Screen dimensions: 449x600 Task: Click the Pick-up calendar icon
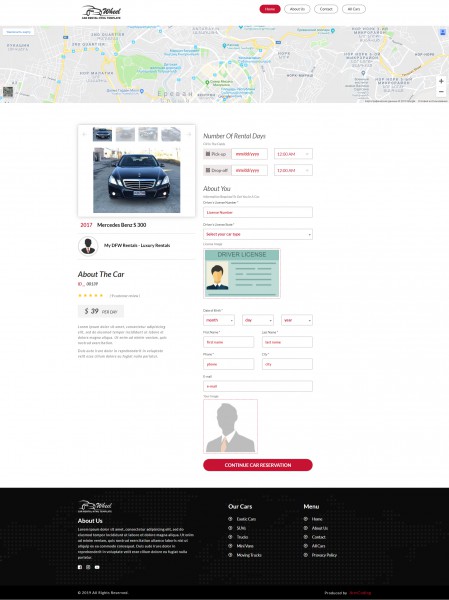click(208, 154)
